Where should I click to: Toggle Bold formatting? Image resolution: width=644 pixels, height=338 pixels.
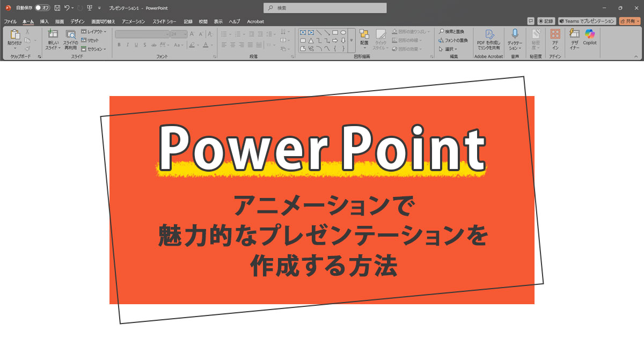(119, 45)
